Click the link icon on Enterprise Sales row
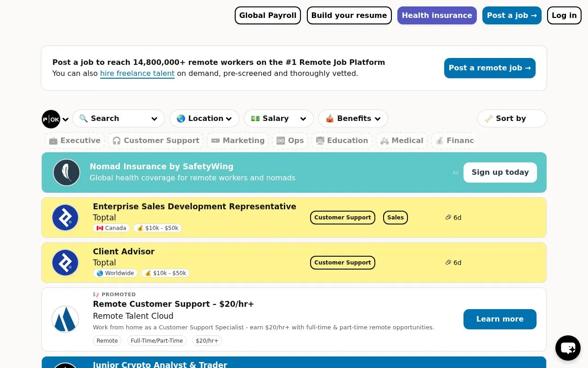Viewport: 588px width, 368px height. coord(448,218)
